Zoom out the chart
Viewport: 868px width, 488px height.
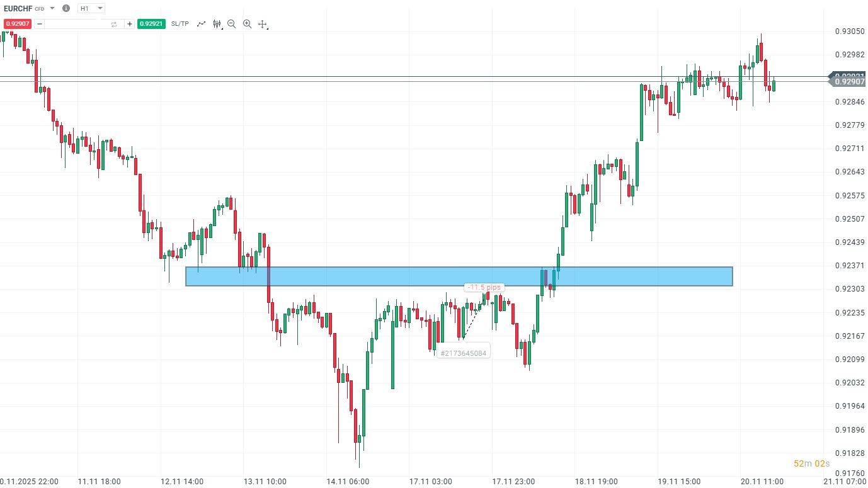coord(232,24)
